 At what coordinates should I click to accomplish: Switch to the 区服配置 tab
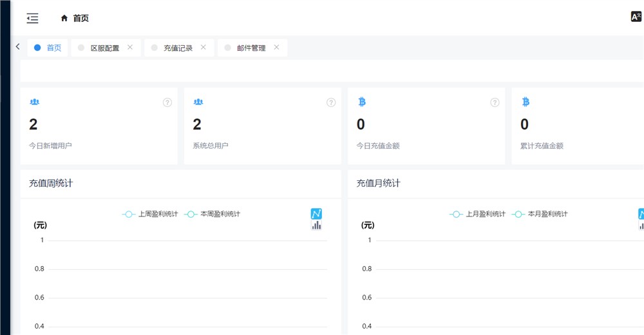click(x=104, y=48)
